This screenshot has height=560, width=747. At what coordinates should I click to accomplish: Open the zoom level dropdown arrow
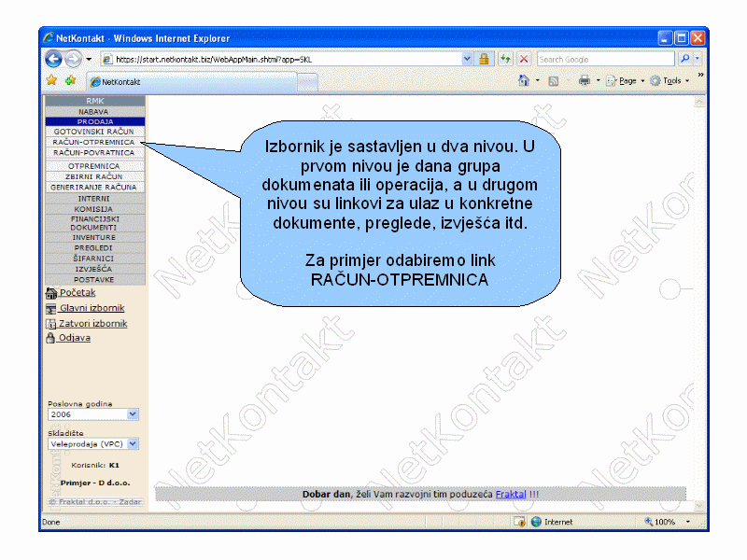(688, 522)
